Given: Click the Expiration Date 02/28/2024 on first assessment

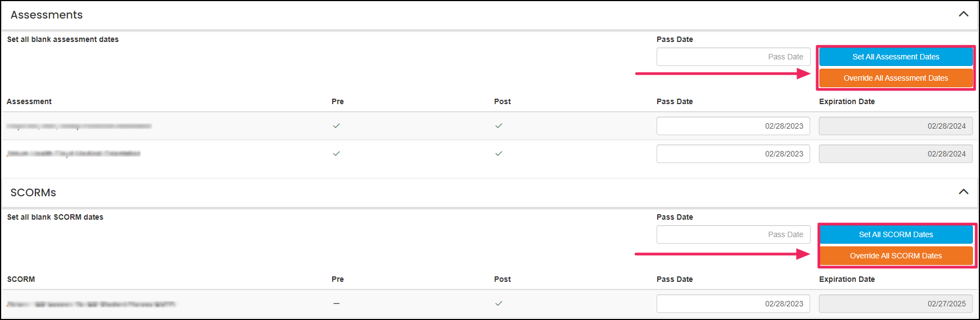Looking at the screenshot, I should (x=896, y=125).
